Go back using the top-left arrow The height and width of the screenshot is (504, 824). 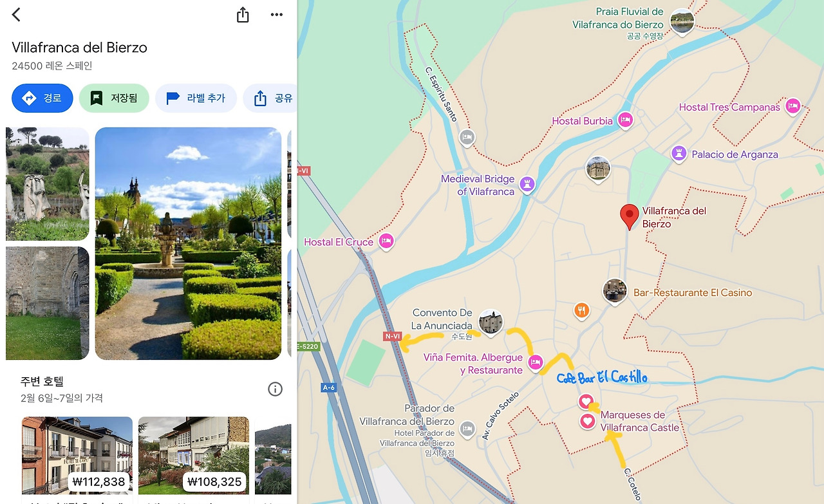pos(16,15)
